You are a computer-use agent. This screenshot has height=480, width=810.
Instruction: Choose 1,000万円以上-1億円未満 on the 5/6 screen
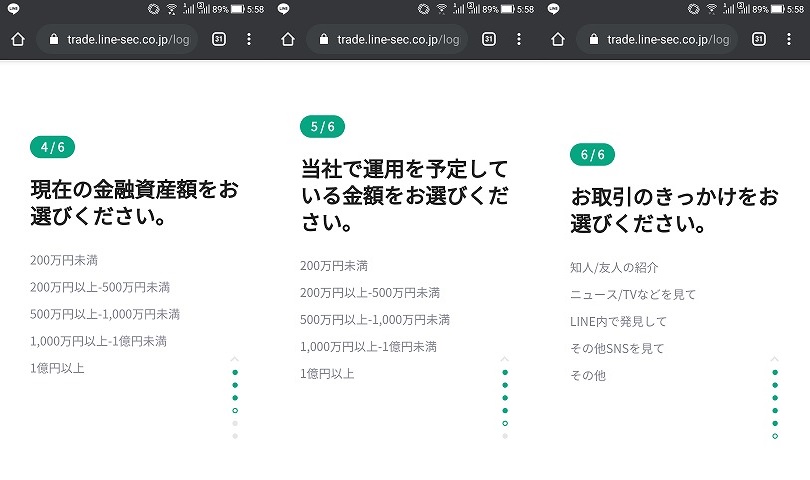(x=368, y=346)
